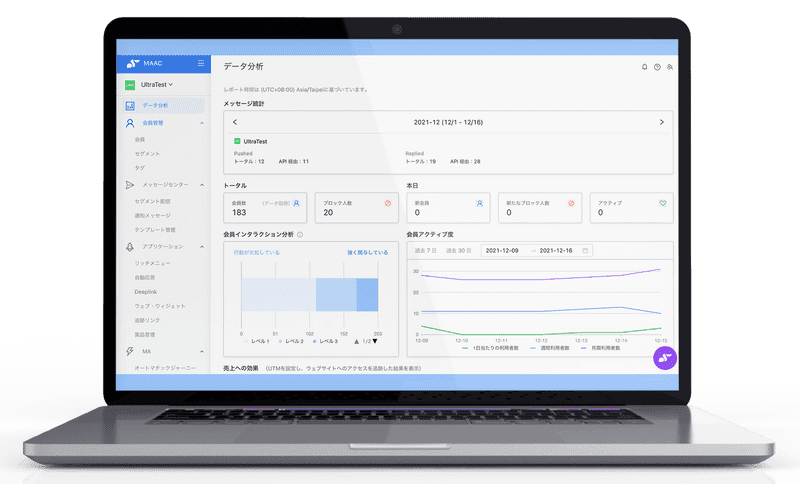Open the notification bell icon
This screenshot has height=484, width=800.
(644, 67)
